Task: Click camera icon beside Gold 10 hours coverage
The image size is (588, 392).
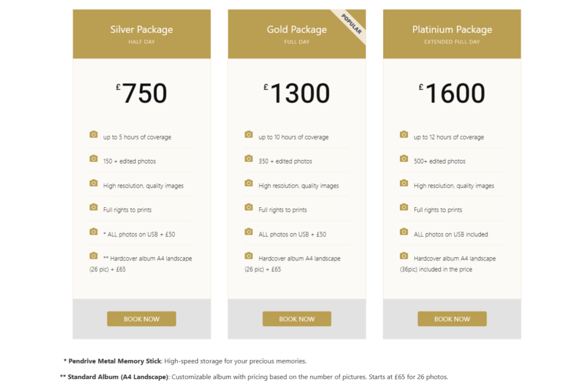Action: (x=249, y=134)
